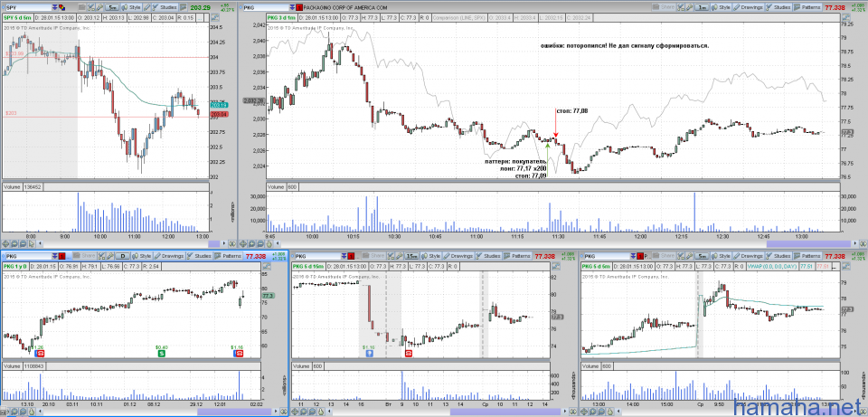
Task: Click PKG daily chart horizontal scrollbar thumb
Action: click(234, 412)
